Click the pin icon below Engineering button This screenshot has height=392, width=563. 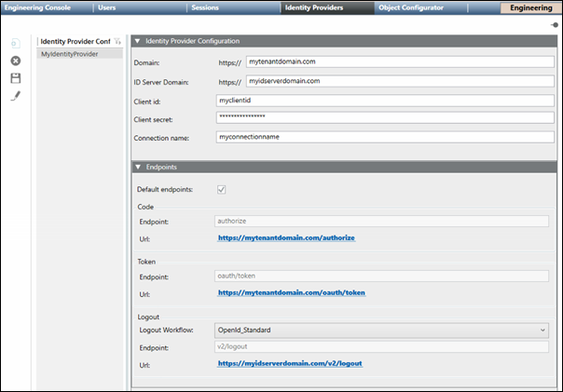[556, 25]
